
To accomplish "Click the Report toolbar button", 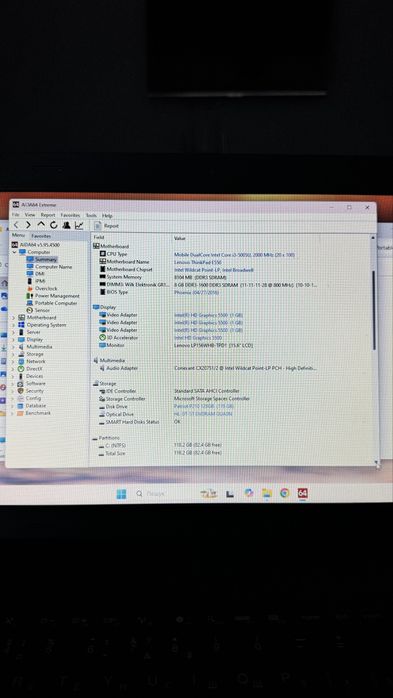I will 107,226.
